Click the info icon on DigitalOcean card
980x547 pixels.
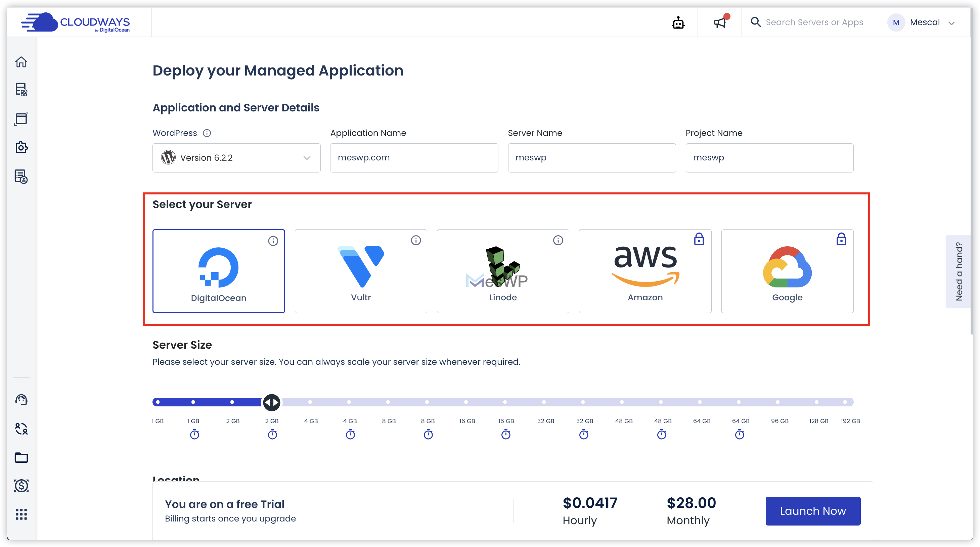click(273, 241)
